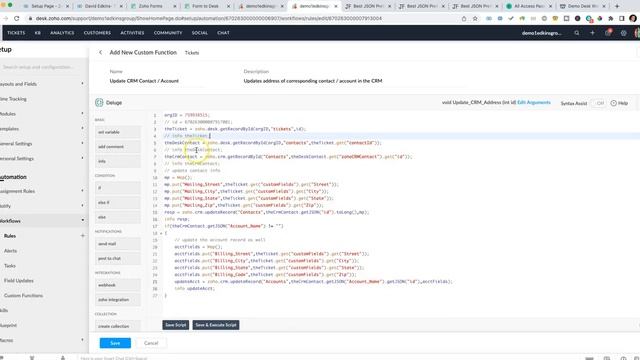This screenshot has width=640, height=360.
Task: Expand the Modules section
Action: coord(82,113)
